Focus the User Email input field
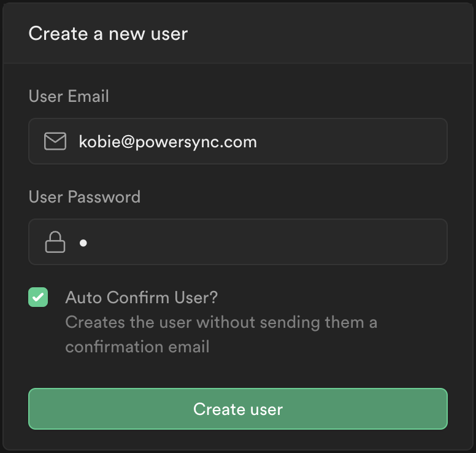 click(x=238, y=141)
